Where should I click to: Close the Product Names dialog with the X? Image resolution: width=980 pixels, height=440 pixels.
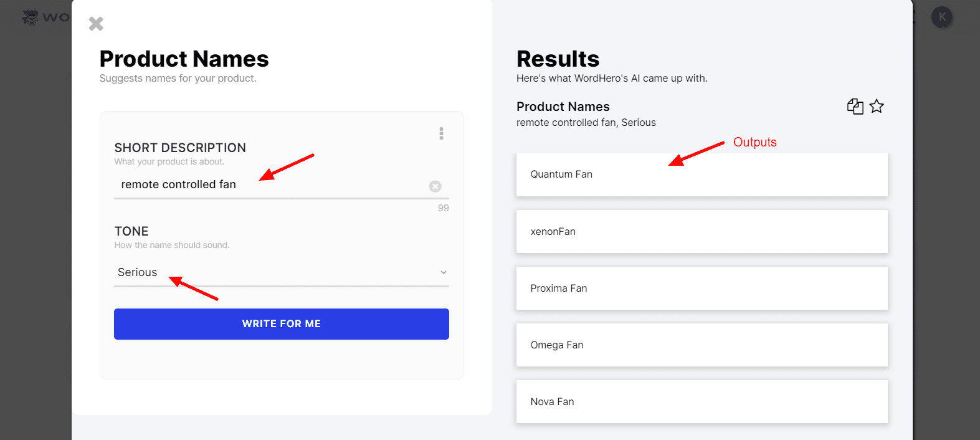pos(96,24)
